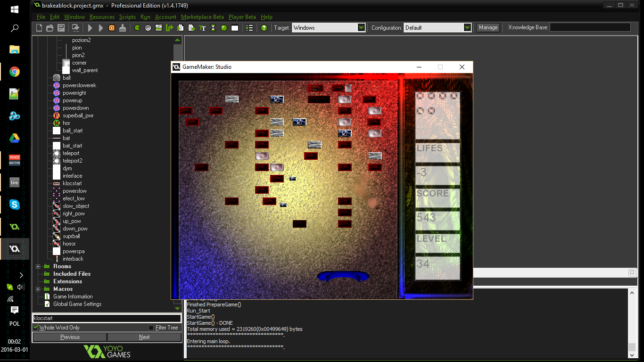This screenshot has height=362, width=644.
Task: Click the Clean build broom icon
Action: click(123, 28)
